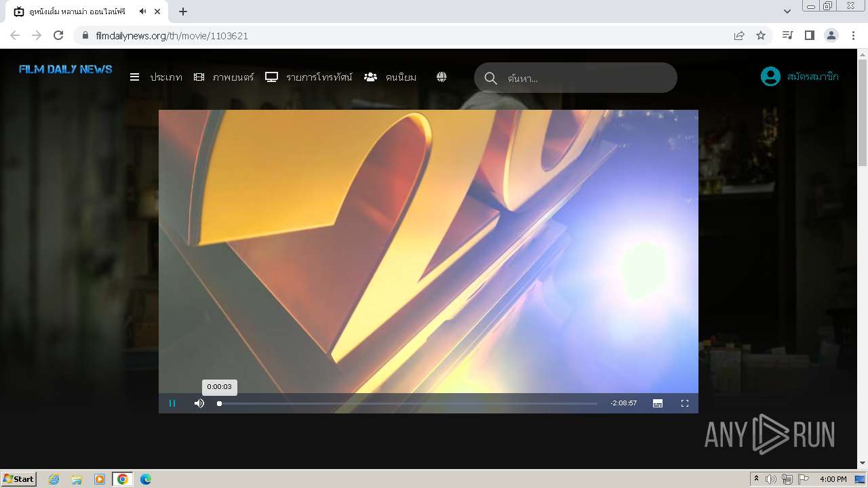Viewport: 868px width, 488px height.
Task: View site information lock icon
Action: (x=85, y=35)
